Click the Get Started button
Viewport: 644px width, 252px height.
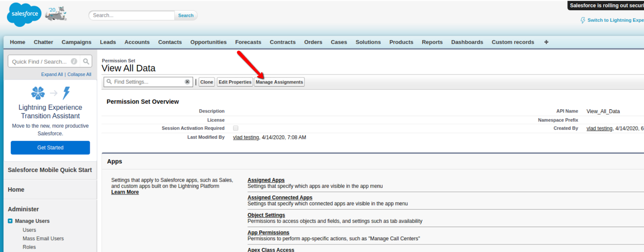[50, 148]
